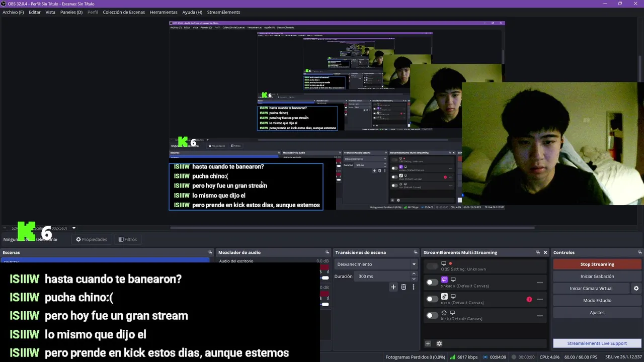Click the red warning icon on xkao row
The height and width of the screenshot is (362, 644).
[x=529, y=299]
